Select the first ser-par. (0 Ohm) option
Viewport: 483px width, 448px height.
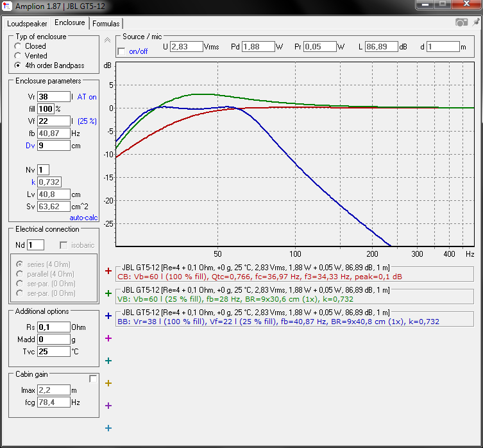(19, 284)
